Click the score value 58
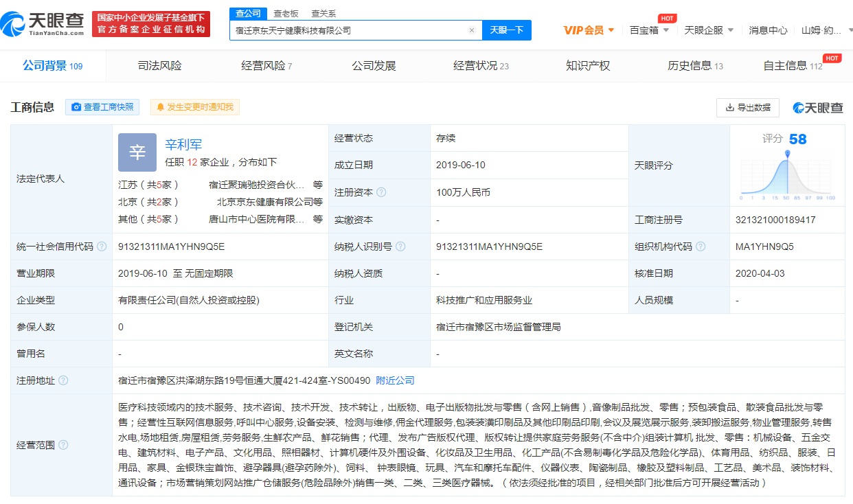The image size is (853, 504). click(x=798, y=139)
